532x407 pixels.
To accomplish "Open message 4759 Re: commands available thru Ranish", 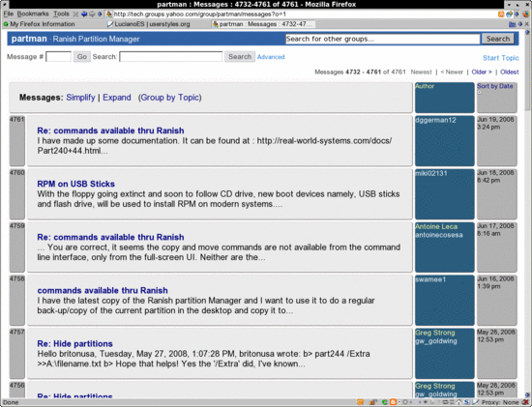I will (110, 237).
